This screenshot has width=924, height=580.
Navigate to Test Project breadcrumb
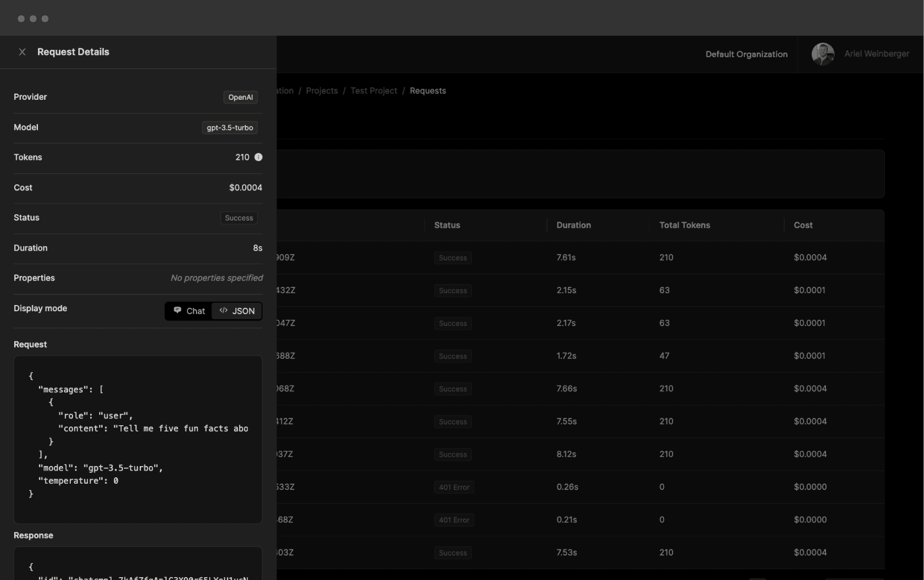click(373, 91)
